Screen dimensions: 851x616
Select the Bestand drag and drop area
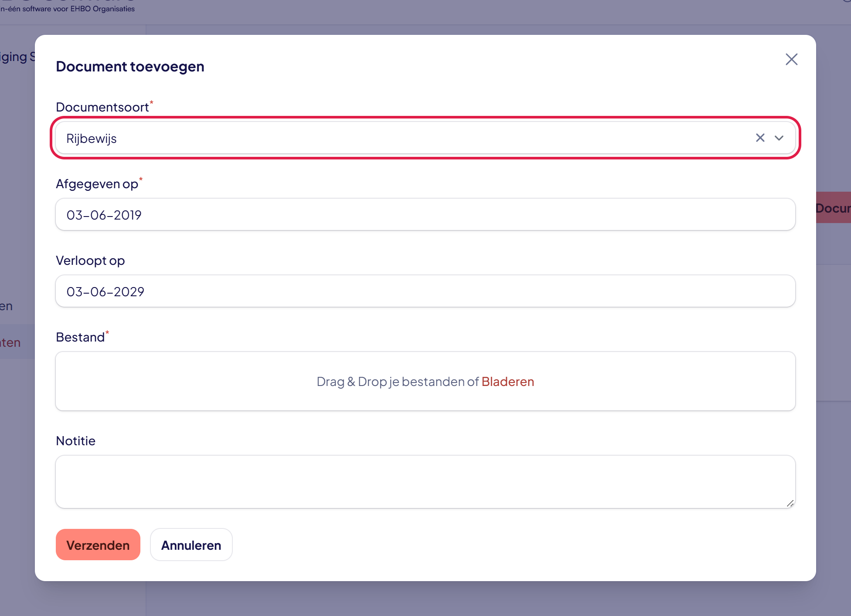coord(425,381)
